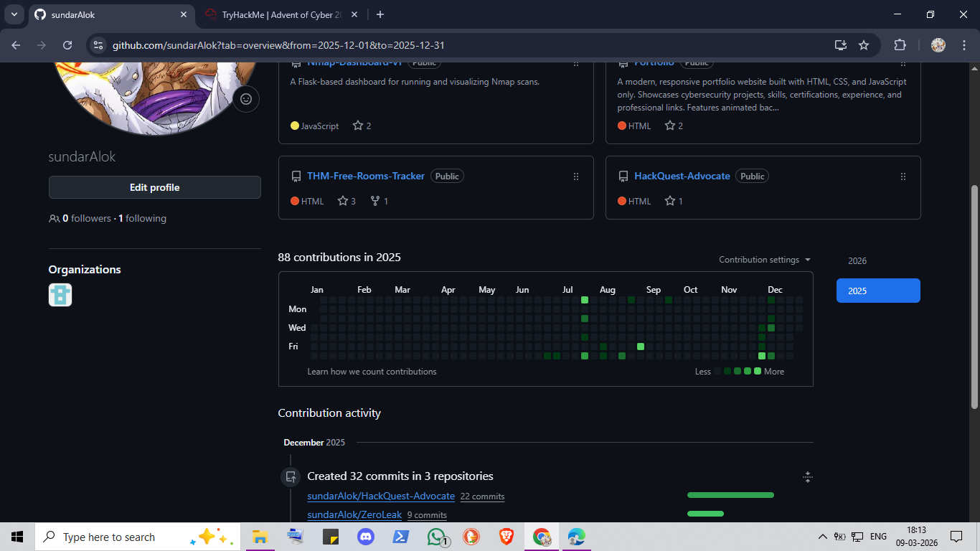Open the tab search dropdown arrow

click(x=14, y=14)
